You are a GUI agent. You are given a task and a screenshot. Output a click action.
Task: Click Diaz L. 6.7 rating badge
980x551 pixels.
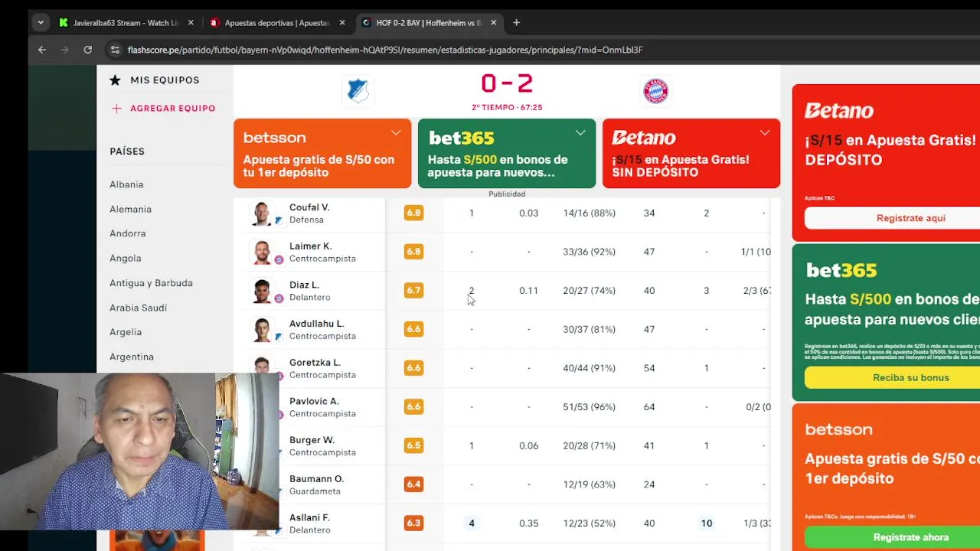(413, 290)
